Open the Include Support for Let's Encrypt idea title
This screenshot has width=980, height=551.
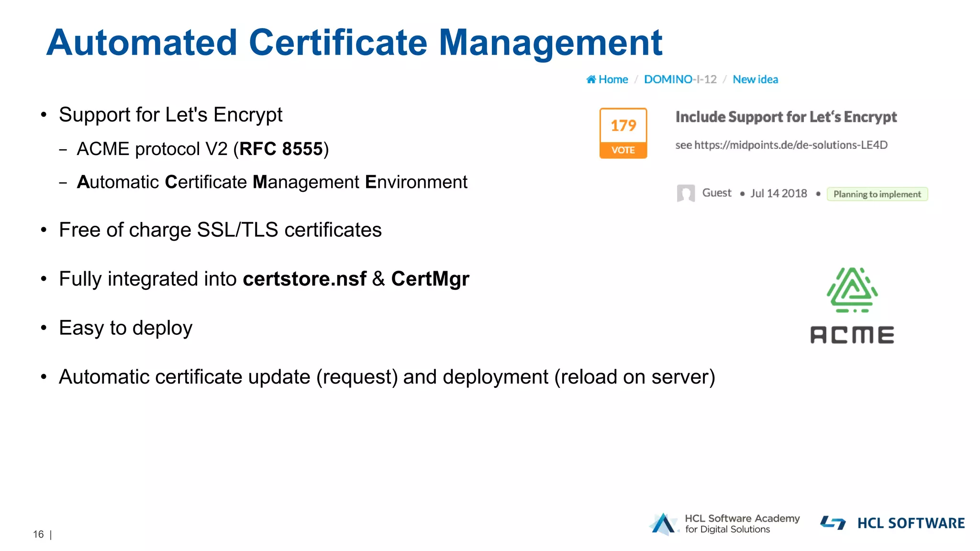(786, 117)
